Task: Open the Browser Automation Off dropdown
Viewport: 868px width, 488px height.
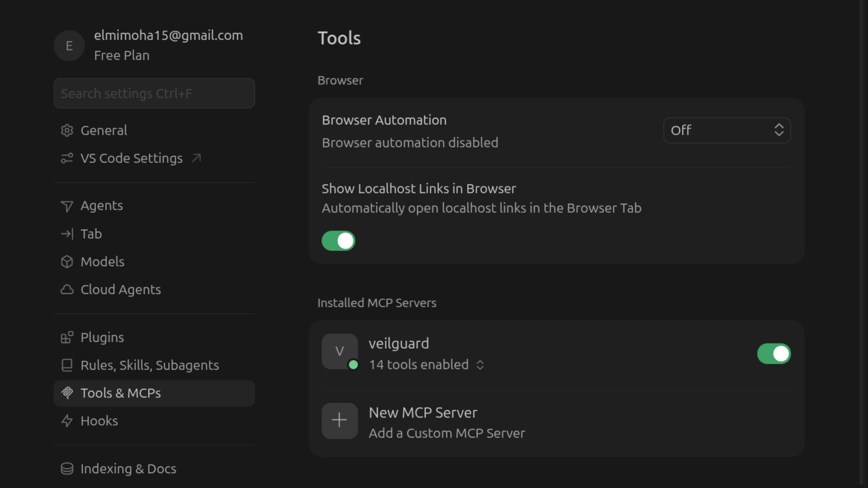Action: point(727,130)
